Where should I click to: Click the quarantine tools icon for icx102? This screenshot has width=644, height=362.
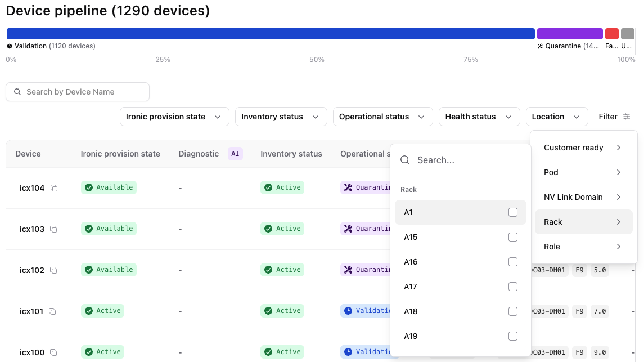(x=348, y=270)
